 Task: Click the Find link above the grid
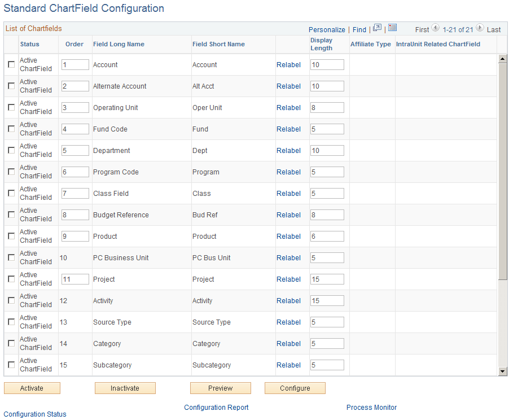pyautogui.click(x=359, y=29)
